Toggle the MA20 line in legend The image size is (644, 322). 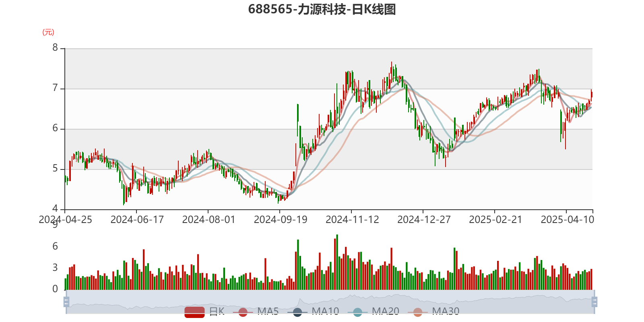point(374,312)
